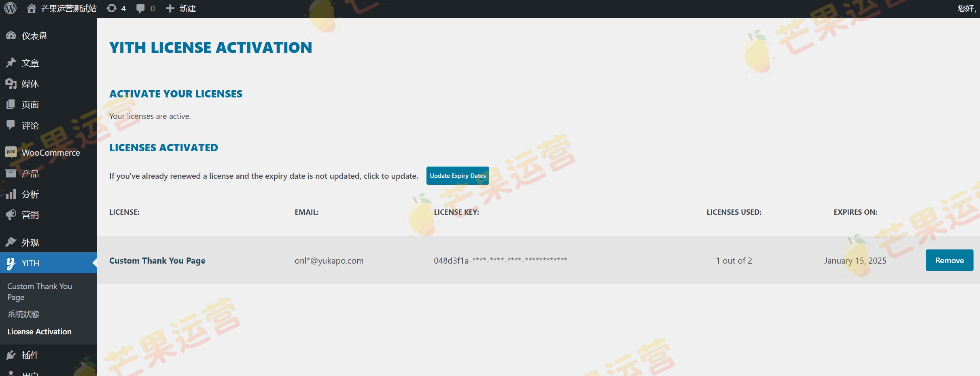Select Custom Thank You Page under YITH
The height and width of the screenshot is (376, 980).
coord(39,291)
